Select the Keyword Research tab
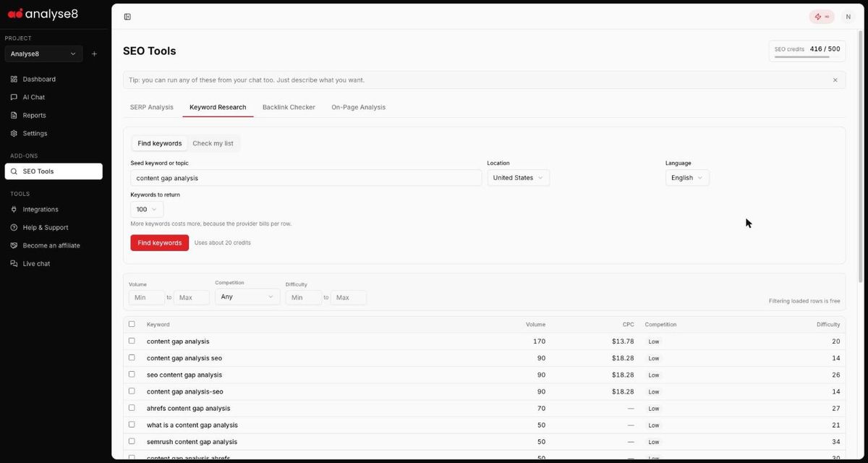This screenshot has height=463, width=868. point(218,107)
